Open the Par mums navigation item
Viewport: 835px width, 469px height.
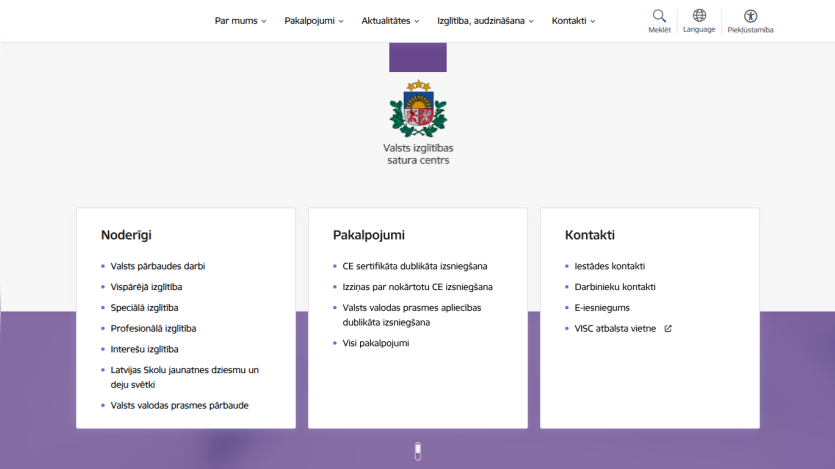[236, 21]
